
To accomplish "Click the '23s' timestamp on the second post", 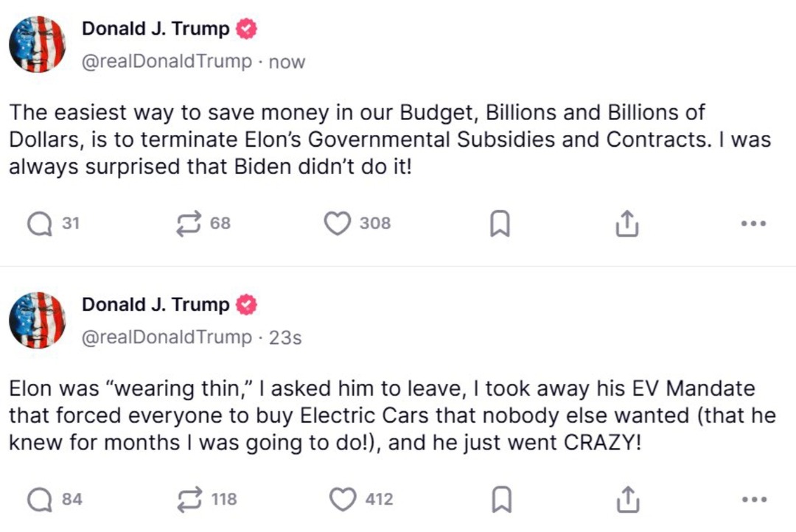I will click(283, 337).
